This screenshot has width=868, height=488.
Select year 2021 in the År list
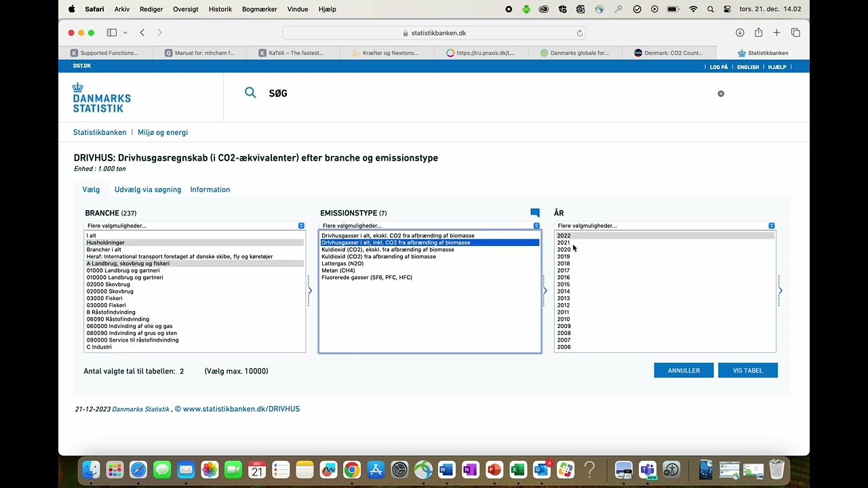point(665,243)
